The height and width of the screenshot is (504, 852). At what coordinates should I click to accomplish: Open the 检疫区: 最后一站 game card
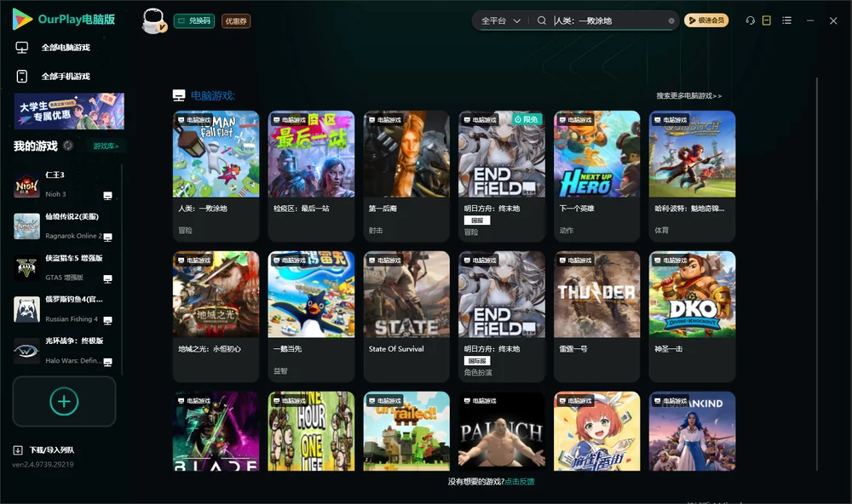(x=311, y=176)
